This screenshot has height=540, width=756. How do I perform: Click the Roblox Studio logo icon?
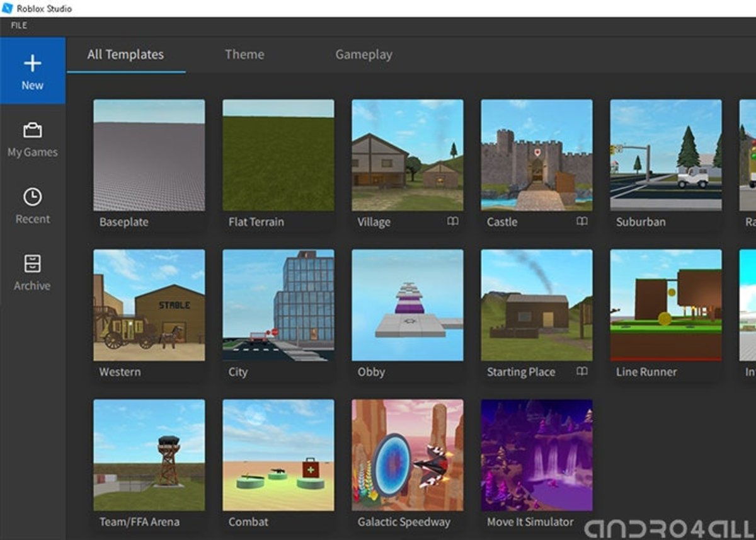click(6, 8)
